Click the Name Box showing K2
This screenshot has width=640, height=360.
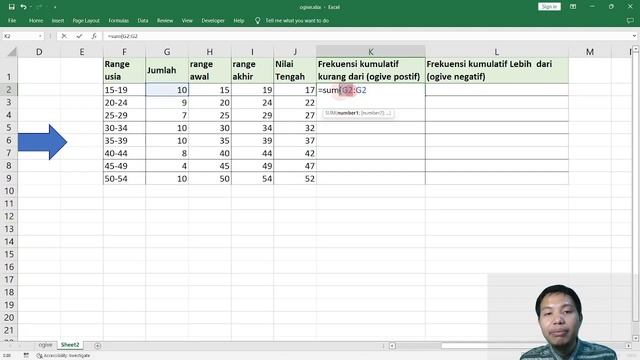[19, 36]
